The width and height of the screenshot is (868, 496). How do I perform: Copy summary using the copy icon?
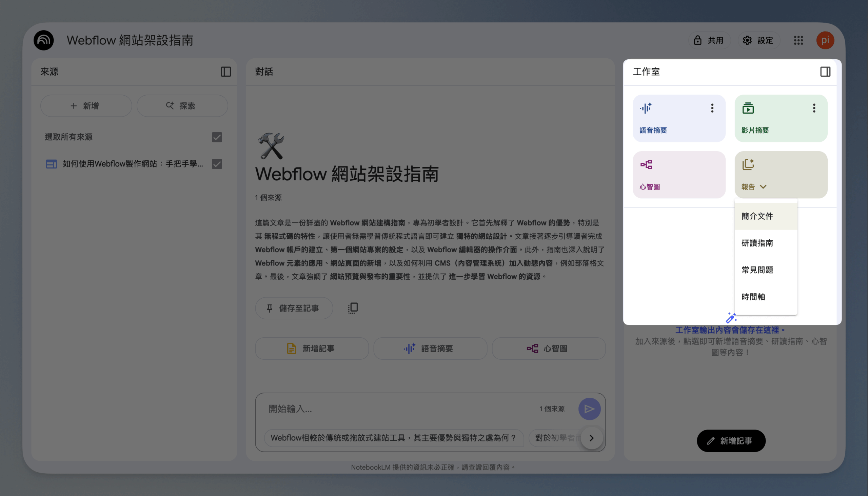pyautogui.click(x=353, y=308)
